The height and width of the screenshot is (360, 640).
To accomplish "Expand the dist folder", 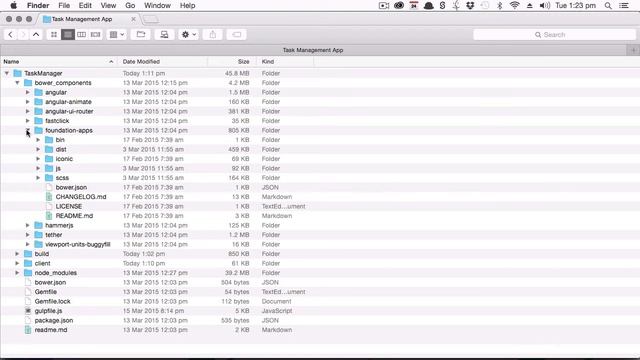I will point(38,149).
